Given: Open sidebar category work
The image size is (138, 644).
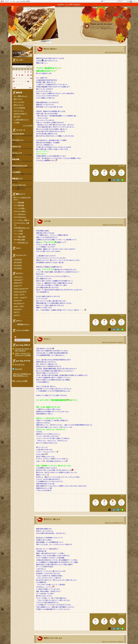Looking at the screenshot, I should pyautogui.click(x=15, y=315).
